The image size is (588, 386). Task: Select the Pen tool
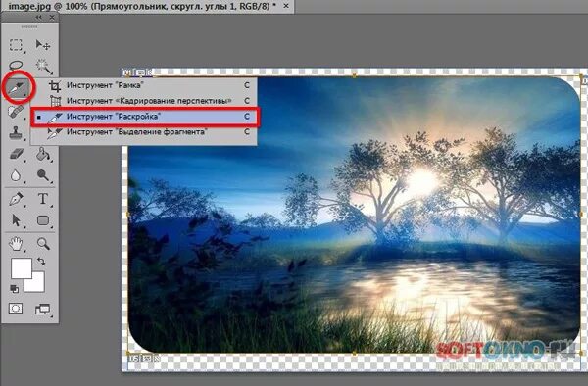tap(16, 199)
